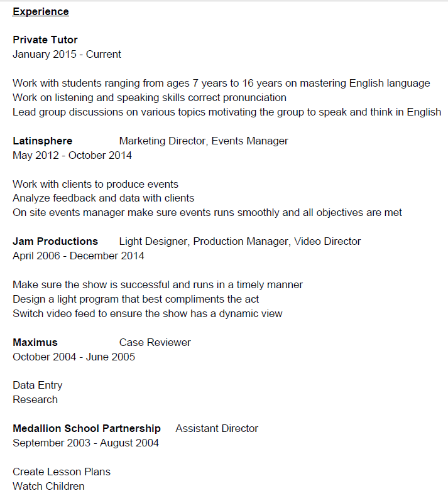Click the Case Reviewer job title
448x491 pixels.
click(x=155, y=342)
